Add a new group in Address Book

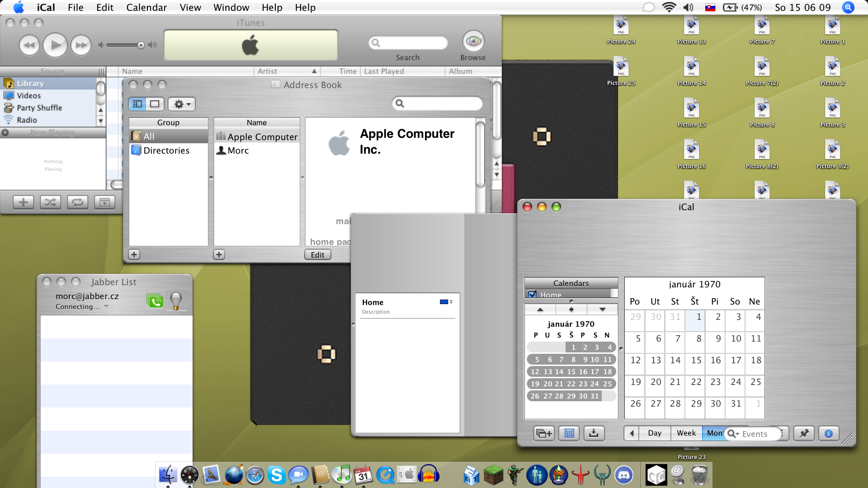click(x=134, y=254)
